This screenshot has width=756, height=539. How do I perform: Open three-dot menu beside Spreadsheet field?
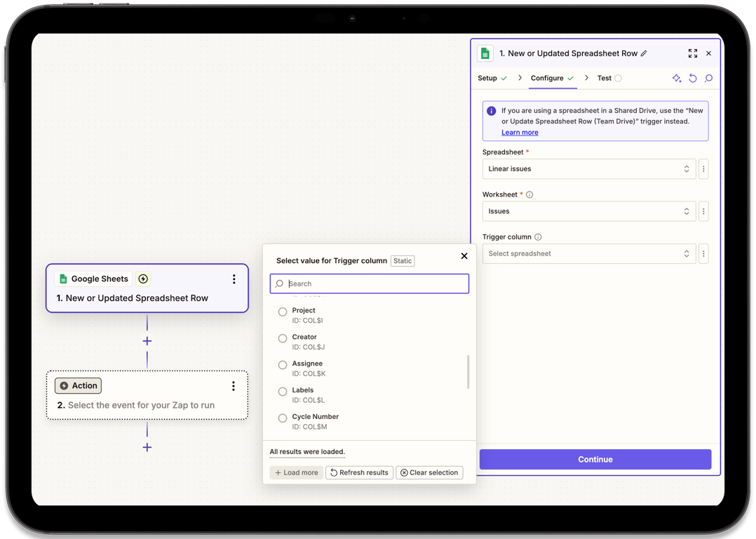(703, 169)
